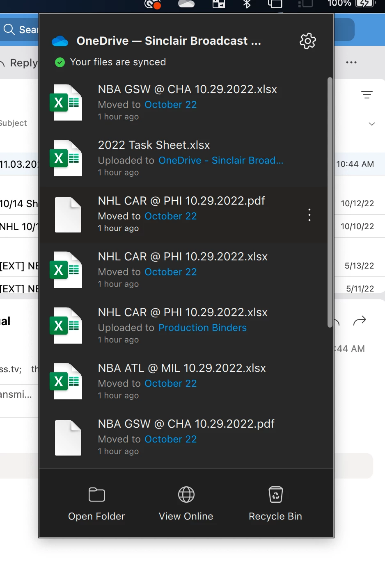The height and width of the screenshot is (588, 385).
Task: Click the Outlook search field
Action: [19, 30]
